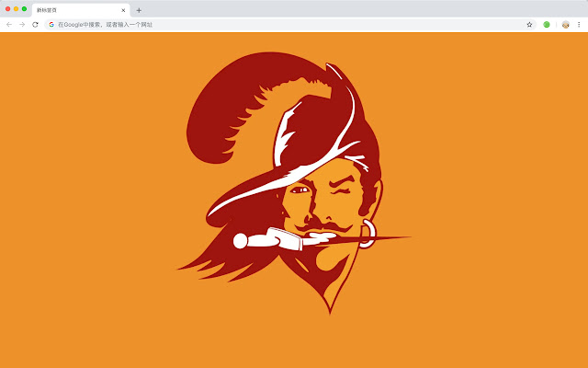
Task: Close the current tab with the X
Action: 123,10
